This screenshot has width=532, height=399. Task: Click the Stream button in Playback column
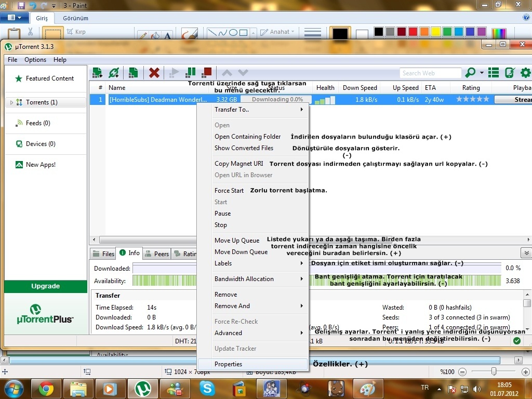[513, 99]
